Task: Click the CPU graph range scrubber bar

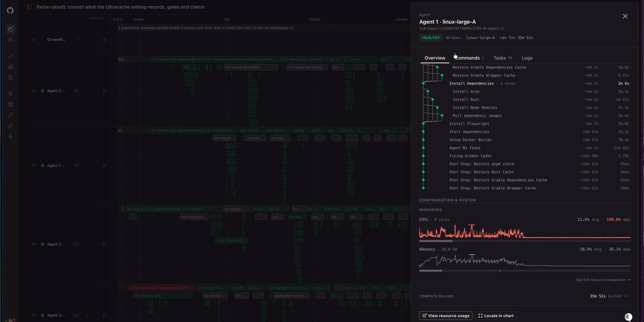Action: click(x=525, y=241)
